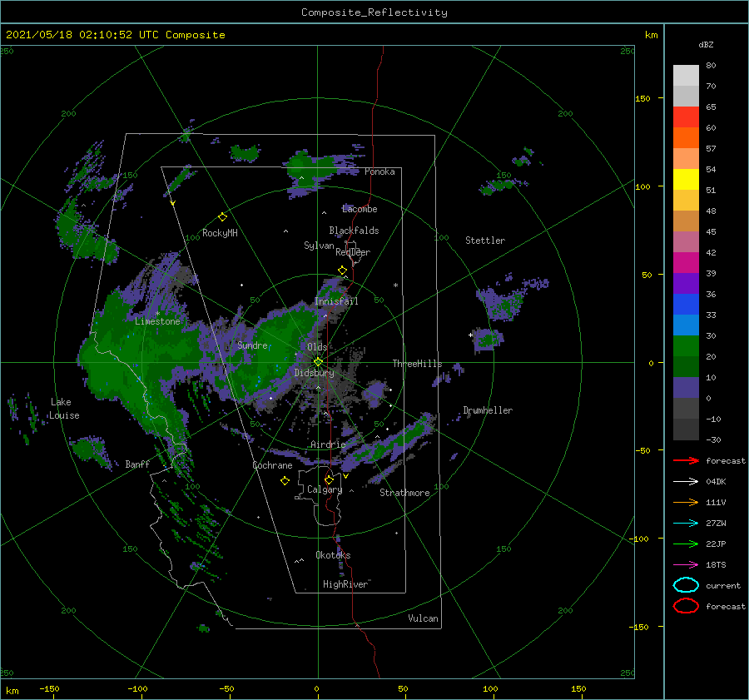This screenshot has height=700, width=749.
Task: Click the Strathmore label
Action: pyautogui.click(x=404, y=493)
